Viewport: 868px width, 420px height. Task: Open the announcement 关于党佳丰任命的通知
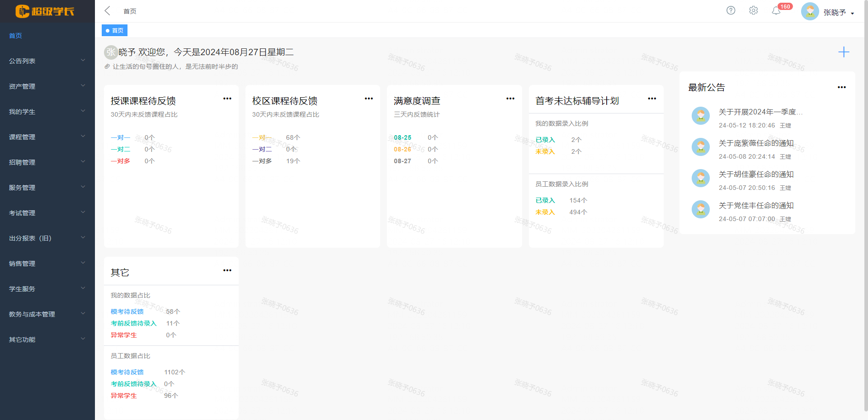(x=756, y=205)
